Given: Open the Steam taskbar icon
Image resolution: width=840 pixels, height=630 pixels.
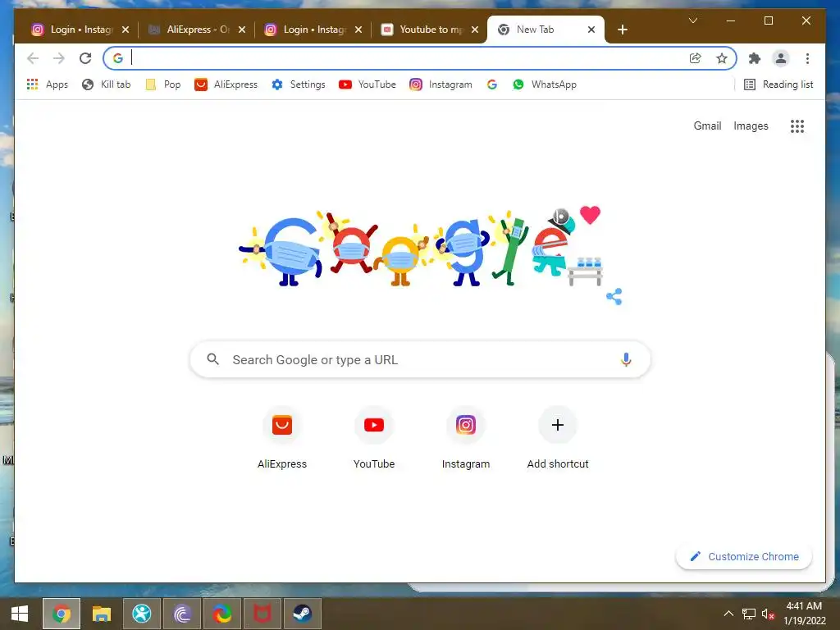Looking at the screenshot, I should click(x=302, y=614).
